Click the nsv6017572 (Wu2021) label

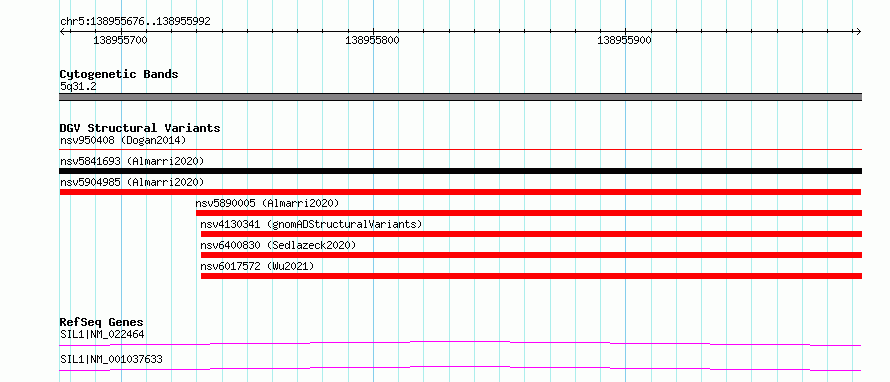click(257, 266)
